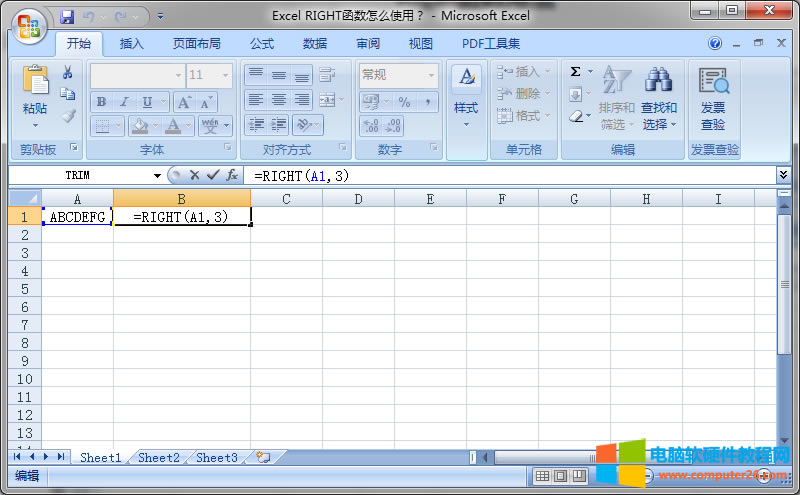The width and height of the screenshot is (800, 495).
Task: Open the Sheet2 worksheet tab
Action: [x=159, y=457]
